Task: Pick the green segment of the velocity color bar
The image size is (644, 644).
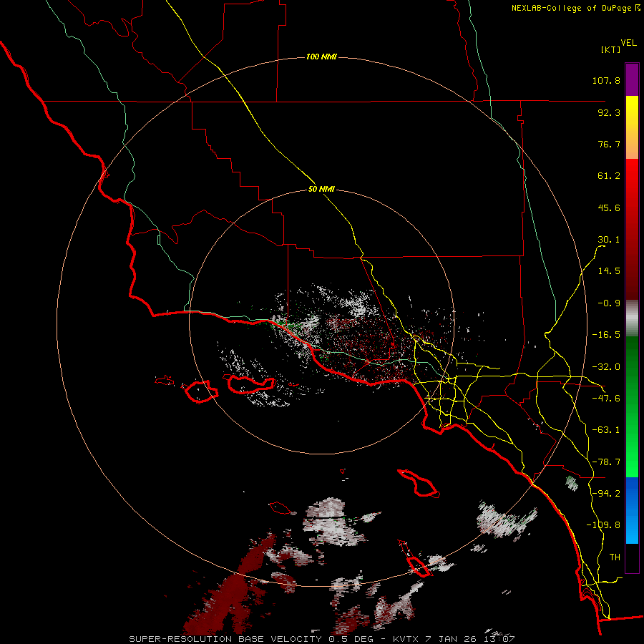Action: (x=632, y=406)
